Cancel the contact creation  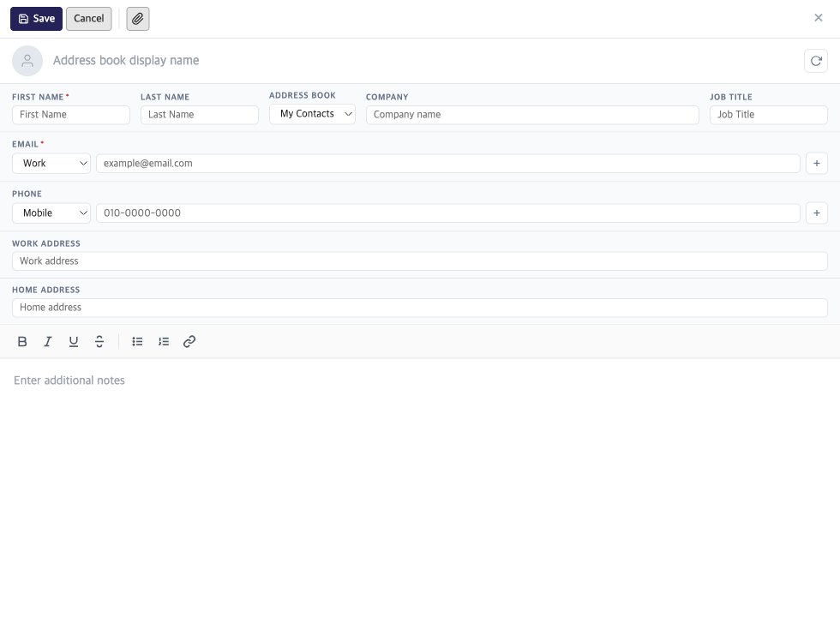[x=89, y=19]
